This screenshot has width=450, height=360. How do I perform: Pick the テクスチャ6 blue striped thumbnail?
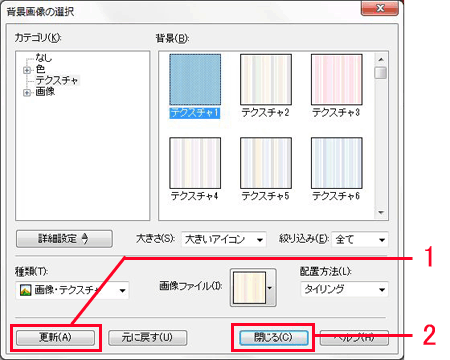click(x=337, y=163)
